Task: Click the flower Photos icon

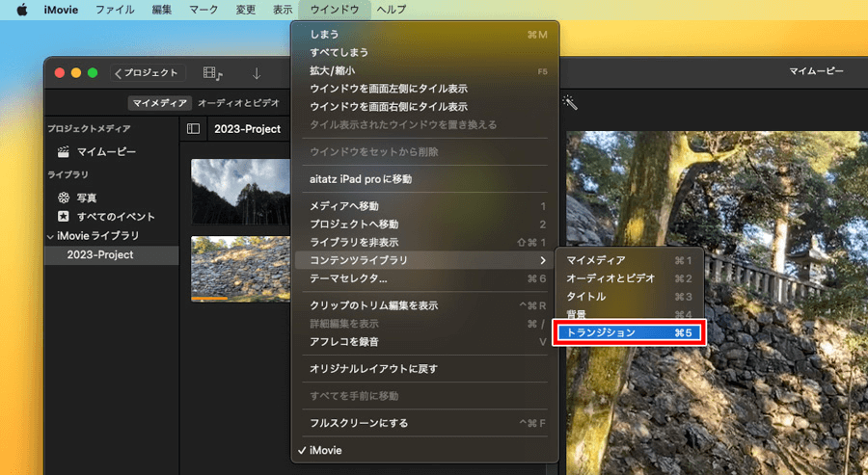Action: coord(64,198)
